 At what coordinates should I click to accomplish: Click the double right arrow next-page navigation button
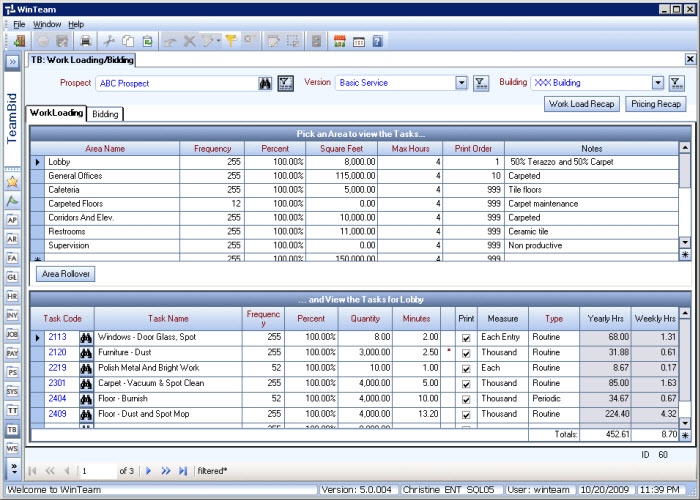166,471
